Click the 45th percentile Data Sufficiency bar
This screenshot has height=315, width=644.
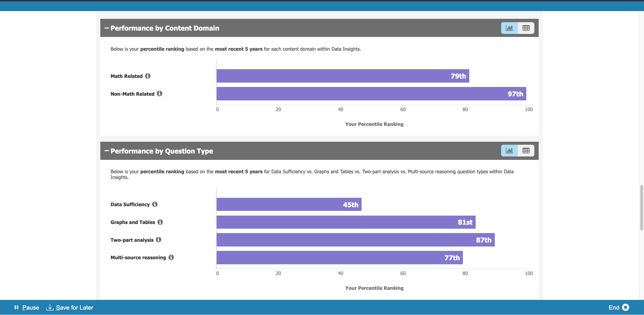288,205
